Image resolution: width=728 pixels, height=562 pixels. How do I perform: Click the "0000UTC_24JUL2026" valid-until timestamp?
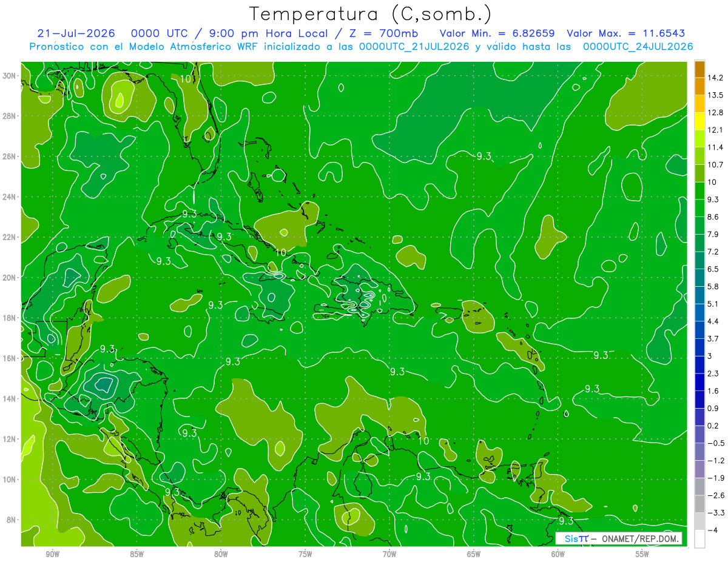[638, 47]
